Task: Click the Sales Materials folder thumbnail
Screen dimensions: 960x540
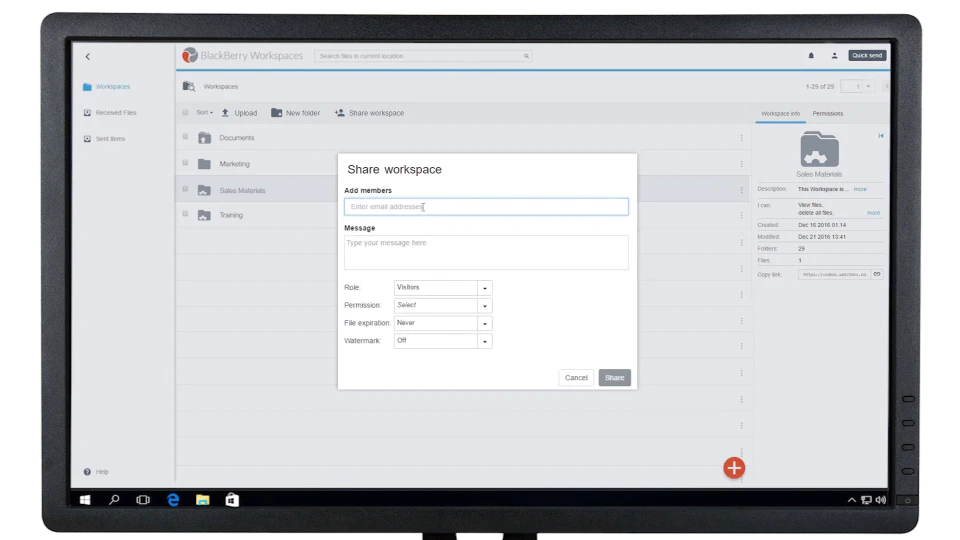Action: (x=819, y=149)
